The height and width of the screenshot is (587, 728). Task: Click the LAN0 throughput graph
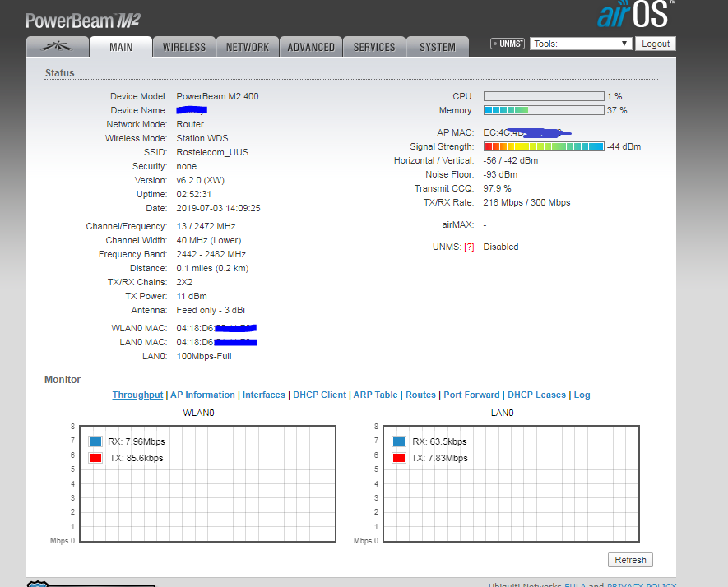[511, 483]
